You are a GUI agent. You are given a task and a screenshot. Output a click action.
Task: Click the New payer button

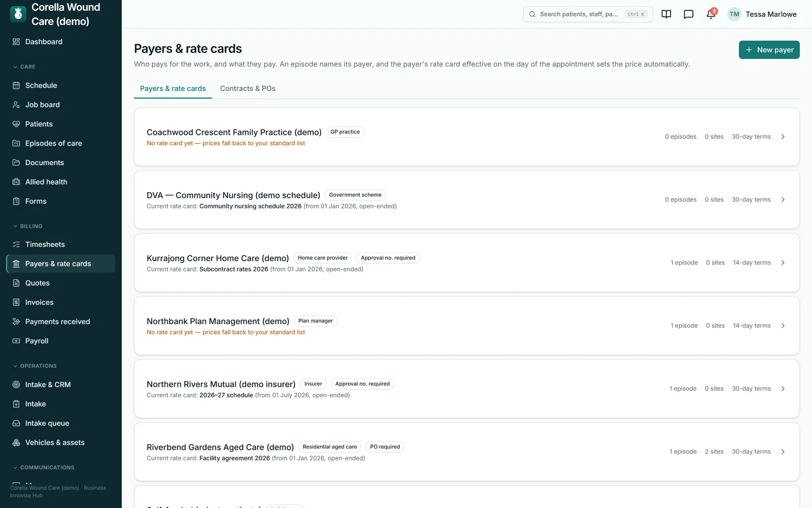(x=769, y=50)
